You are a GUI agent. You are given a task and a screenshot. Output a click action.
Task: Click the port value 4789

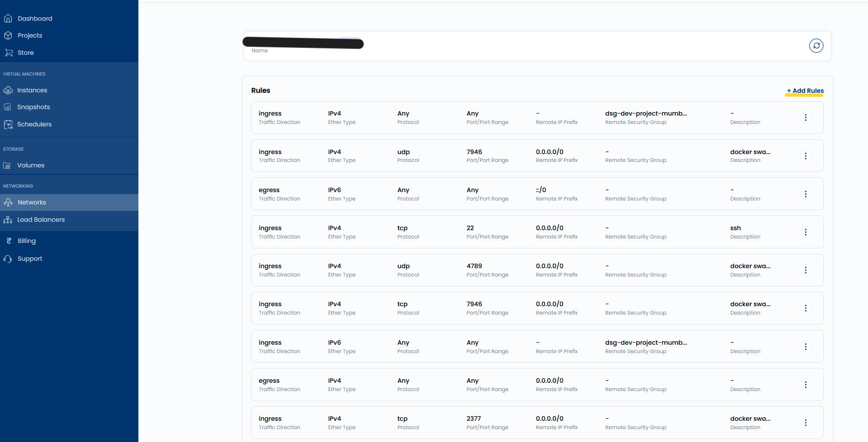point(474,266)
